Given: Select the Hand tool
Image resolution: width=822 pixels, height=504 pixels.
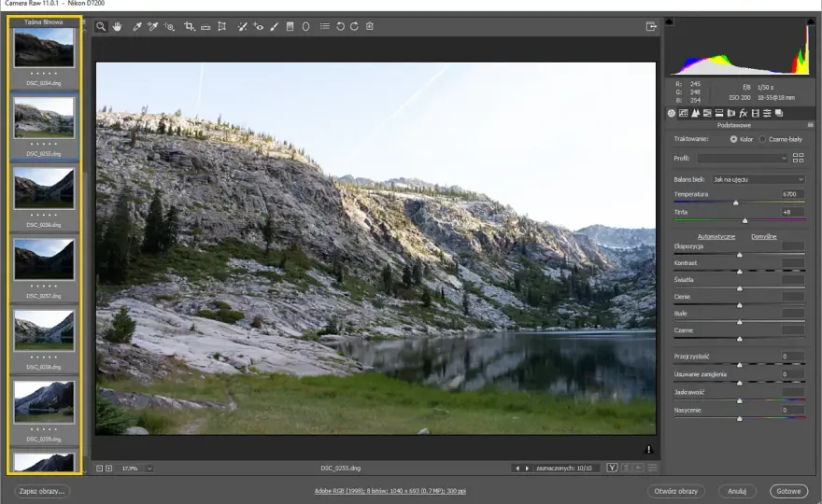Looking at the screenshot, I should pyautogui.click(x=117, y=26).
